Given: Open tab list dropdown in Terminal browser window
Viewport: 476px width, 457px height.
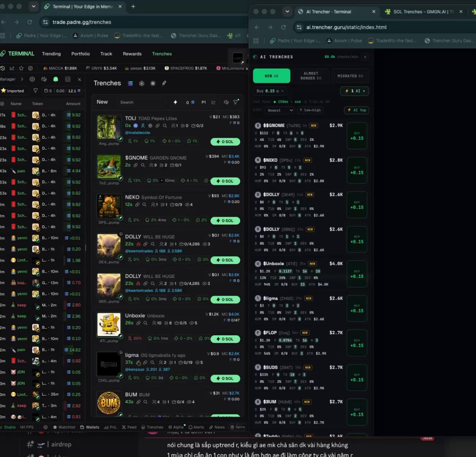Looking at the screenshot, I should pyautogui.click(x=34, y=6).
